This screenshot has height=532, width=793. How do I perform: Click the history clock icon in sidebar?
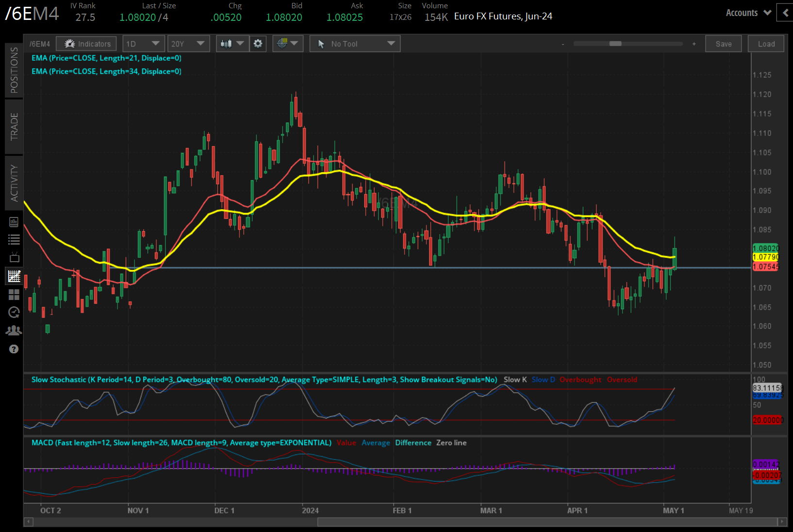coord(14,312)
